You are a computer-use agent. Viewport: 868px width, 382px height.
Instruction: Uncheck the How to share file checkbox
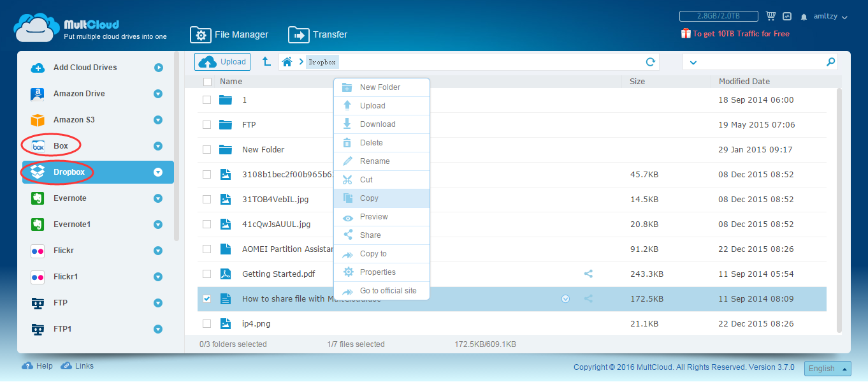click(206, 299)
